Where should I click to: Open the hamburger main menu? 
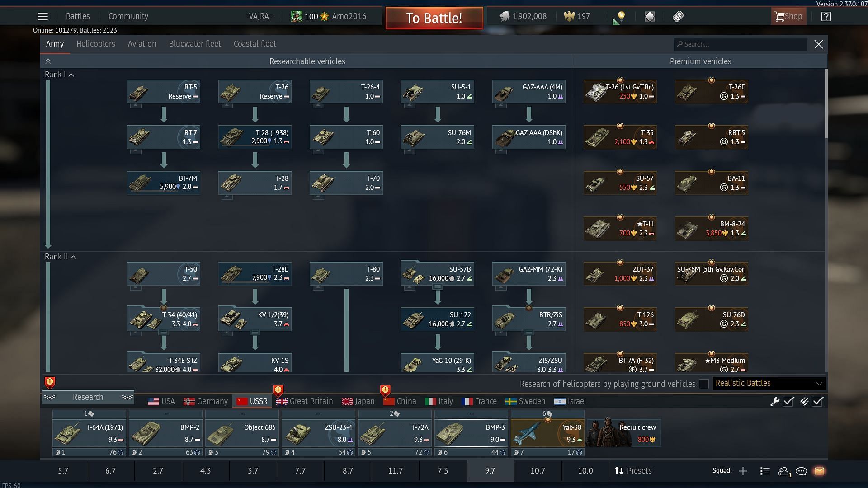(42, 16)
